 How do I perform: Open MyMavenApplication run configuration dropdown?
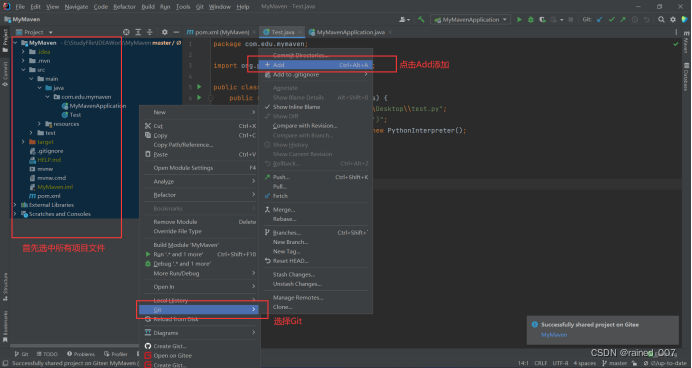470,19
